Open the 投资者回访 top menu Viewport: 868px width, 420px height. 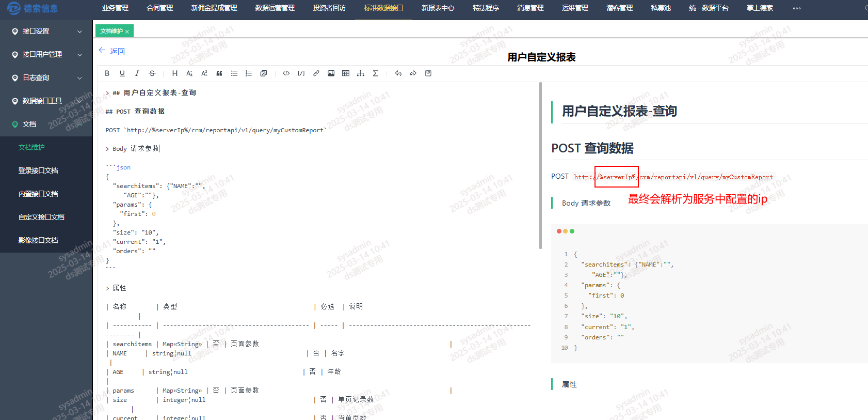(329, 8)
